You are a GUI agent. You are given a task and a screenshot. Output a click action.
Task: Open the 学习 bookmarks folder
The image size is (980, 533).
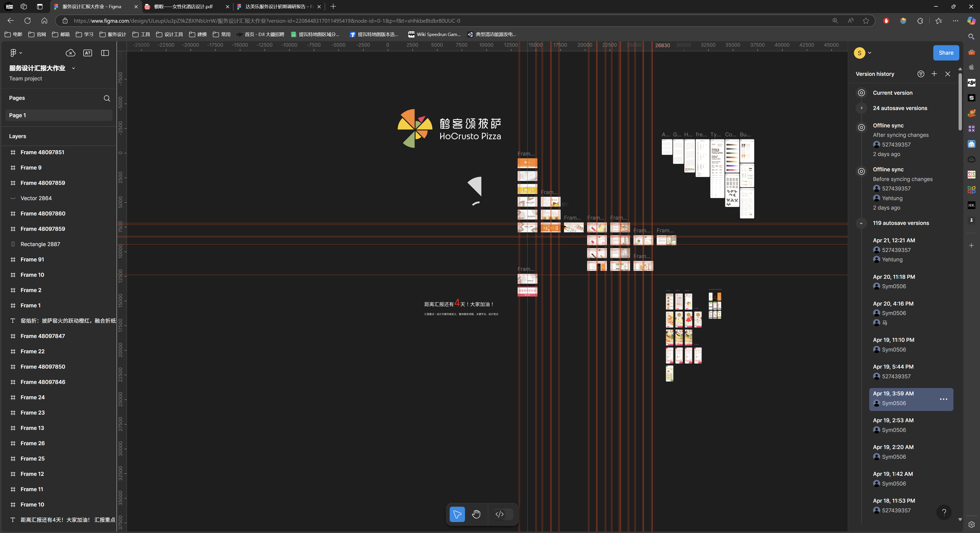[x=84, y=34]
